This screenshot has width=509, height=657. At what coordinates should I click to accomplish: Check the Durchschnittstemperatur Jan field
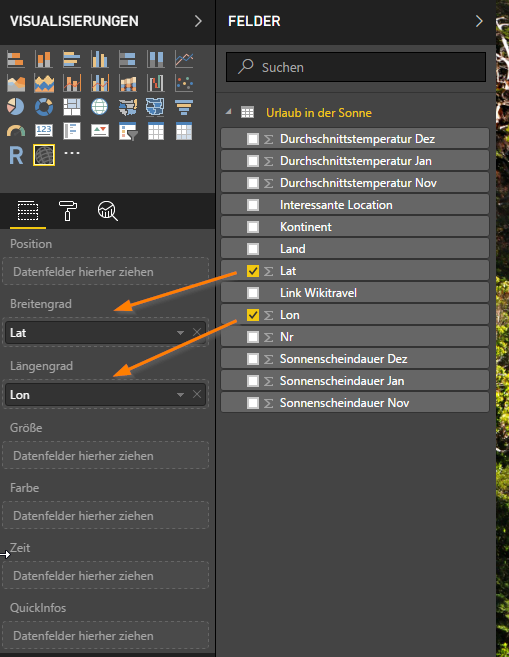(253, 161)
